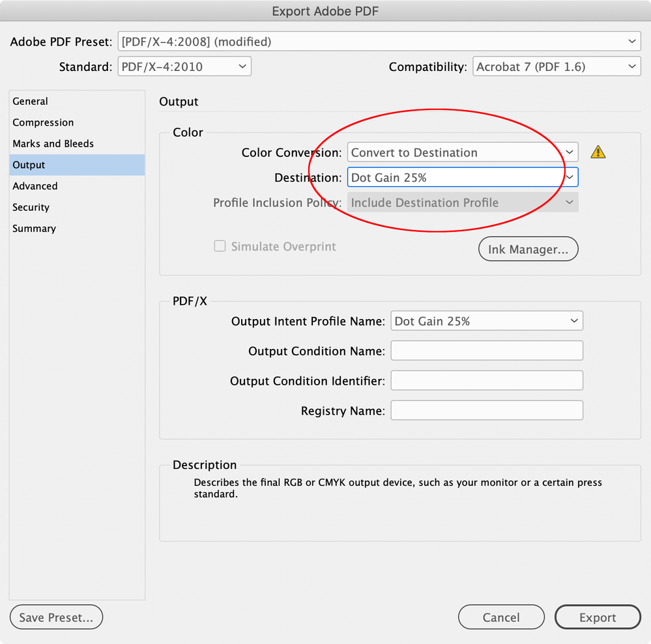This screenshot has height=644, width=651.
Task: Select the Marks and Bleeds category
Action: point(77,143)
